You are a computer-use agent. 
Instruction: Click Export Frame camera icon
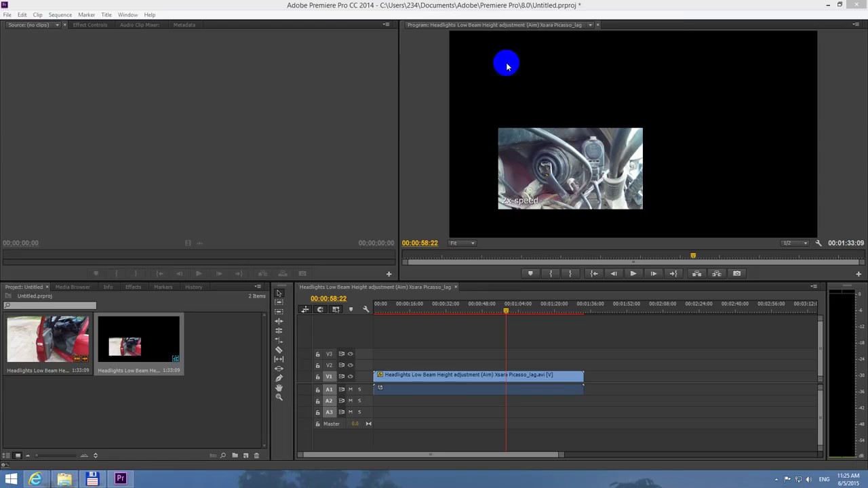[x=737, y=273]
